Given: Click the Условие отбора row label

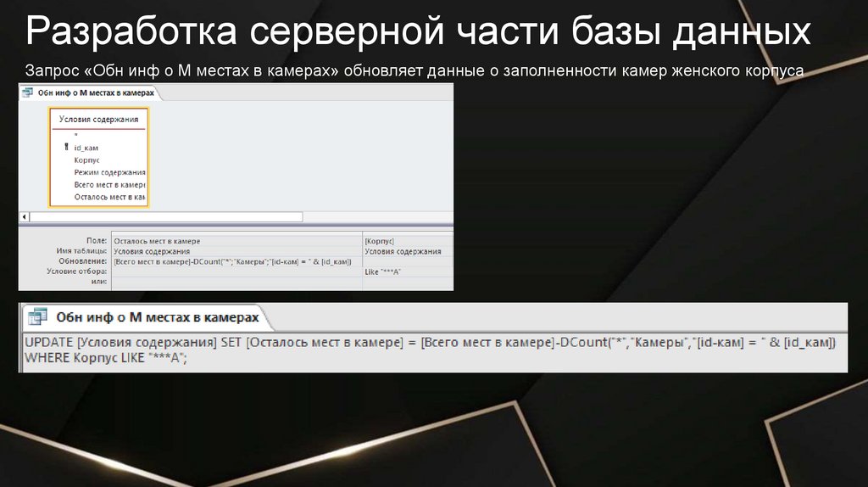Looking at the screenshot, I should click(77, 271).
